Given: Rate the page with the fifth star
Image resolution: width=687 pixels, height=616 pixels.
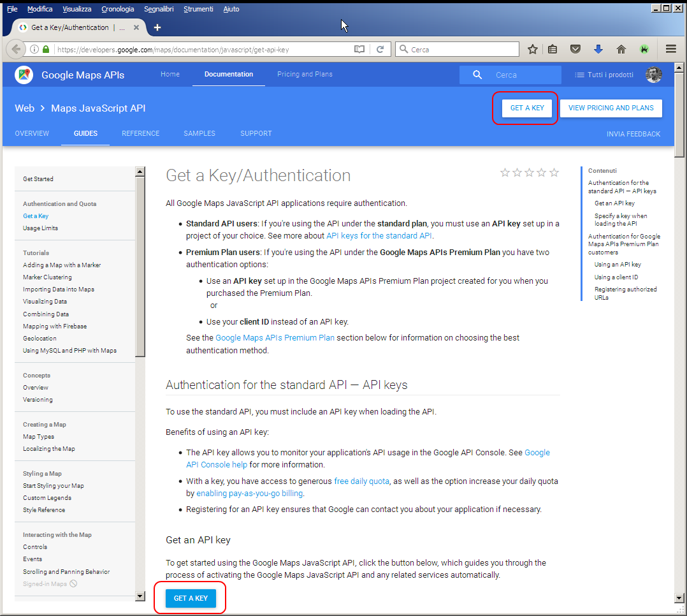Looking at the screenshot, I should 554,172.
